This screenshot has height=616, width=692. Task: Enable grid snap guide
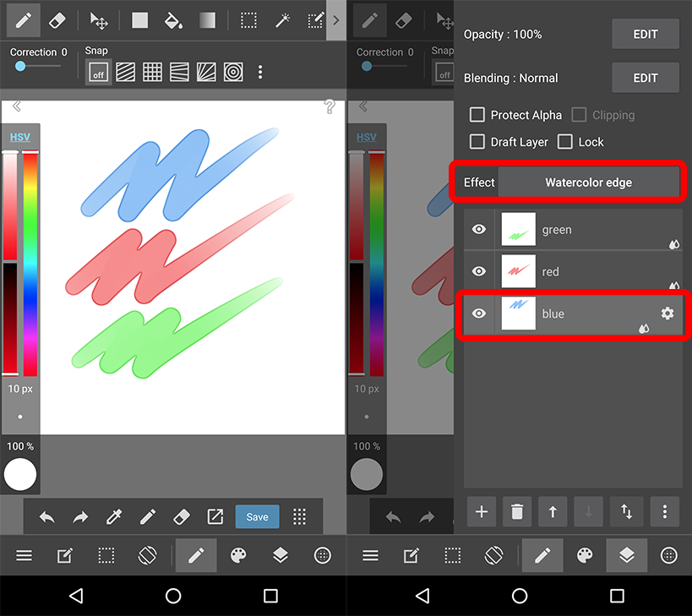click(152, 72)
